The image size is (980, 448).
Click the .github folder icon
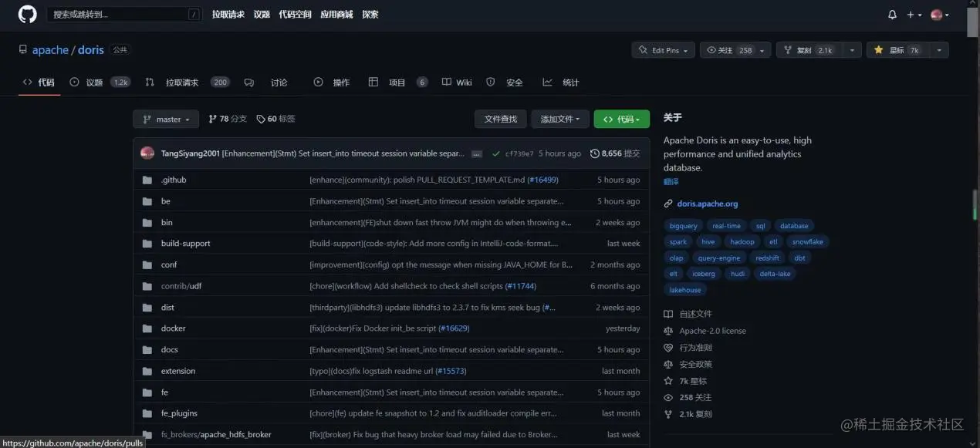pos(147,180)
